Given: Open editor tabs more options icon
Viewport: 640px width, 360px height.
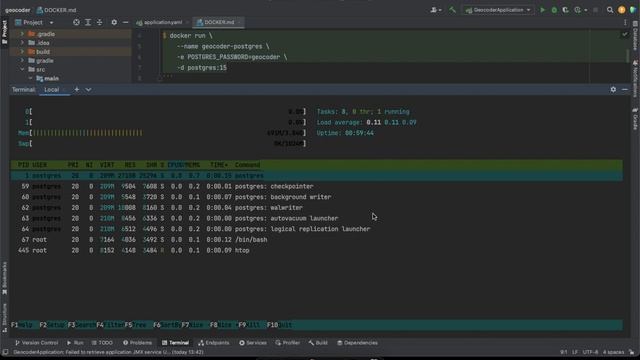Looking at the screenshot, I should coord(625,22).
